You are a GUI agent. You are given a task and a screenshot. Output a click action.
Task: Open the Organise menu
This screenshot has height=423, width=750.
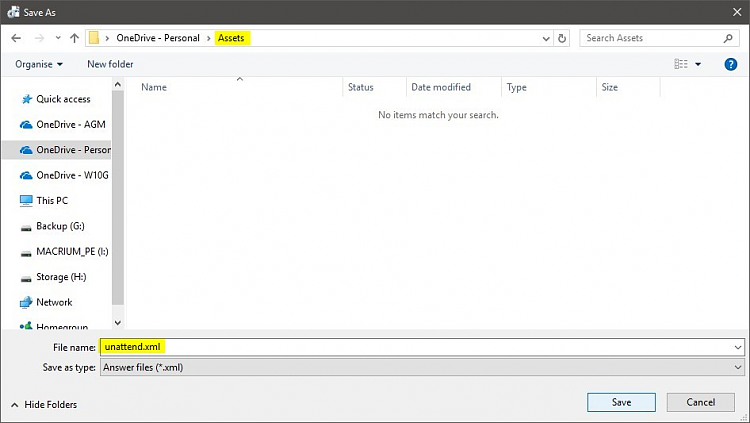(x=39, y=64)
